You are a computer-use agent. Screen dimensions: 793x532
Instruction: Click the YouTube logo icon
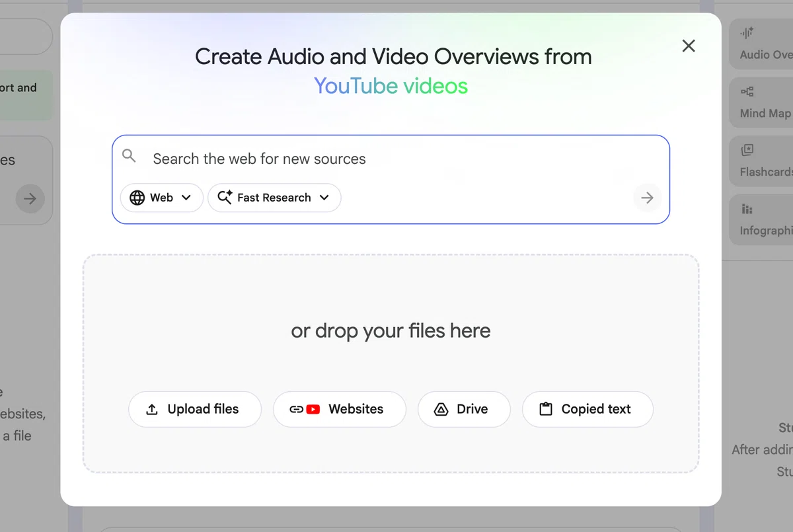click(313, 409)
